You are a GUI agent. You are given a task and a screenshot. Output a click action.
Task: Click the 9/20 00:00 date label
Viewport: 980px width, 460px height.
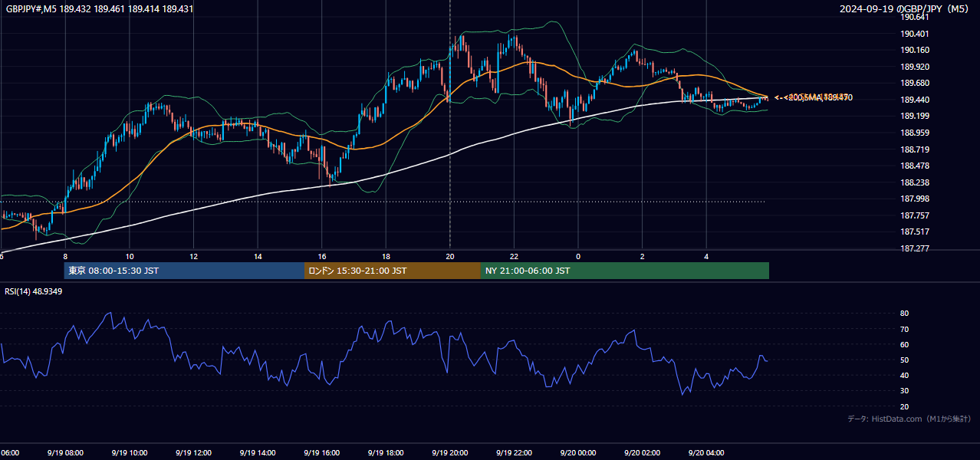coord(577,453)
